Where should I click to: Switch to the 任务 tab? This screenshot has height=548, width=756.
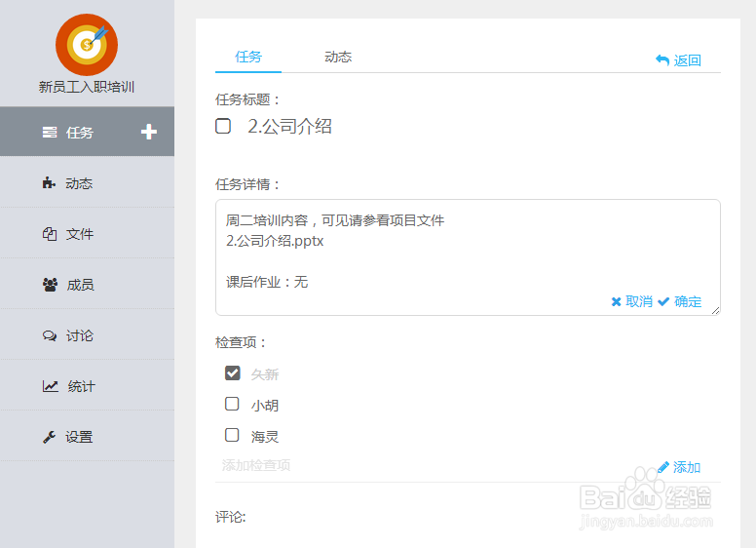[248, 58]
